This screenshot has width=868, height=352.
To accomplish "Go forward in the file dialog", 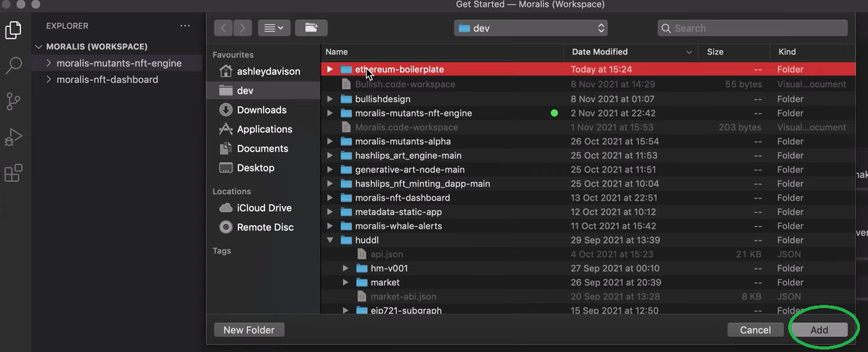I will click(x=243, y=28).
